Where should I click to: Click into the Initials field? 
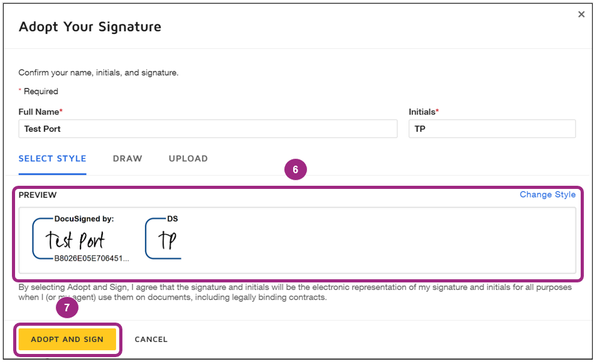tap(492, 129)
